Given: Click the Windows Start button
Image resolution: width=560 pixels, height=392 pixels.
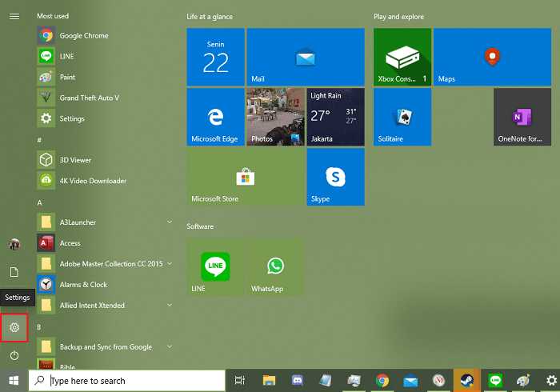Looking at the screenshot, I should [14, 381].
